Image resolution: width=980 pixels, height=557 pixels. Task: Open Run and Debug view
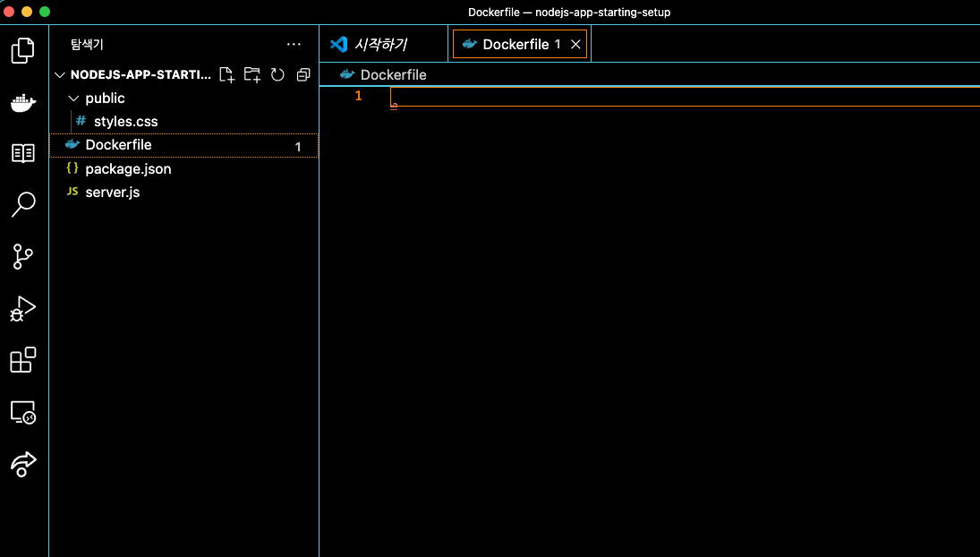23,308
